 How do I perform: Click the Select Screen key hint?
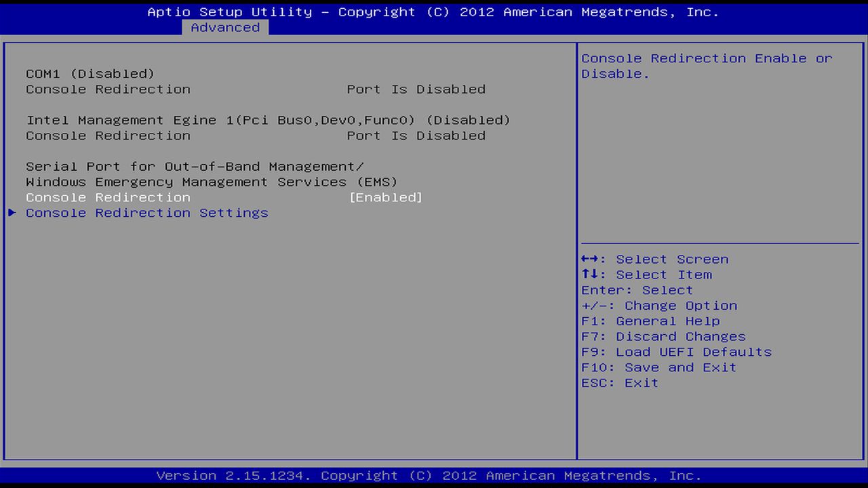pos(655,260)
